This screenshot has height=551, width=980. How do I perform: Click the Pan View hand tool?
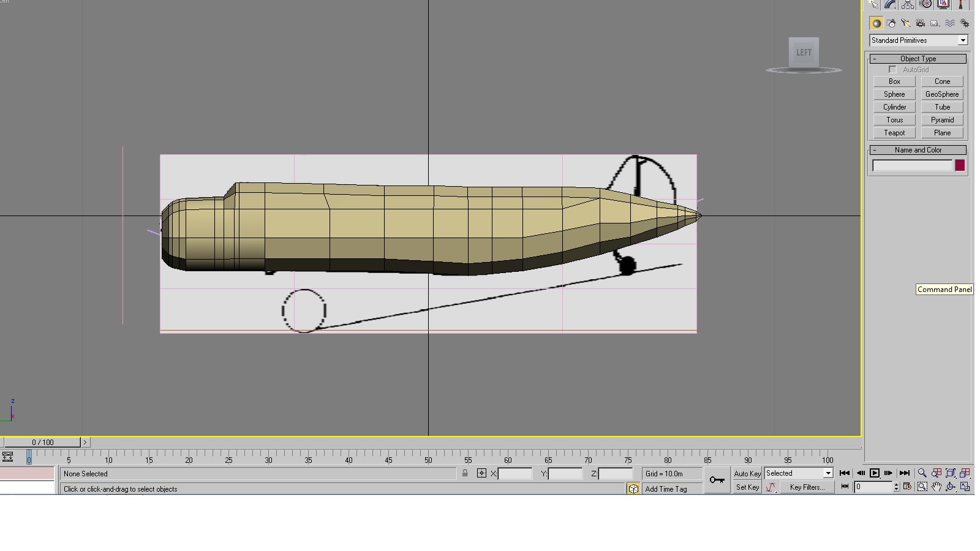point(937,487)
